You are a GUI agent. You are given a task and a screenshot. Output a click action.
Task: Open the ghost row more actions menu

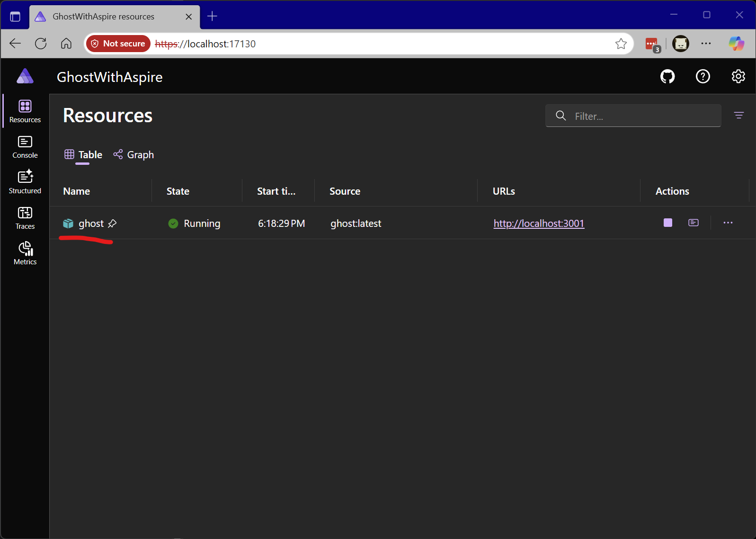(x=728, y=223)
